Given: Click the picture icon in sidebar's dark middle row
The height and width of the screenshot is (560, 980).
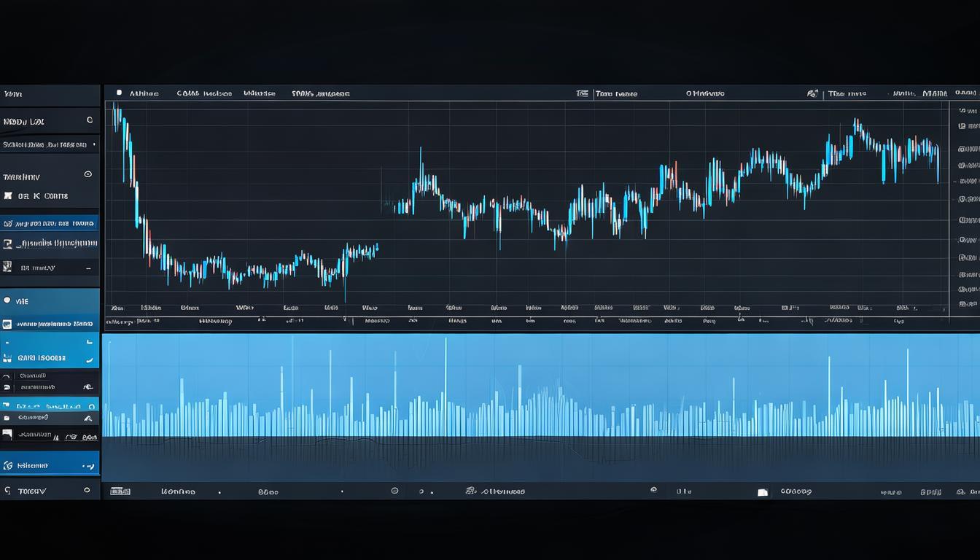Looking at the screenshot, I should click(x=7, y=244).
